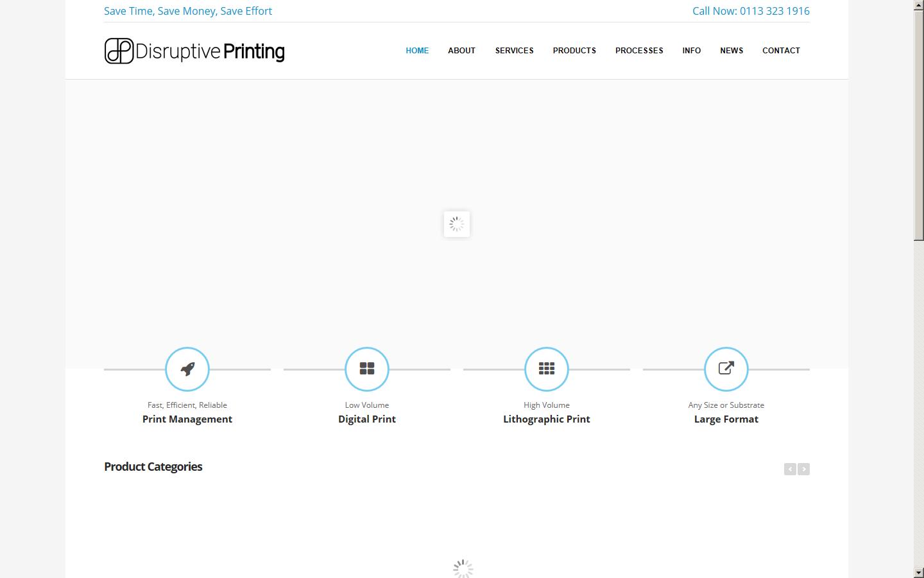This screenshot has width=924, height=578.
Task: Switch to the PRODUCTS page
Action: coord(574,51)
